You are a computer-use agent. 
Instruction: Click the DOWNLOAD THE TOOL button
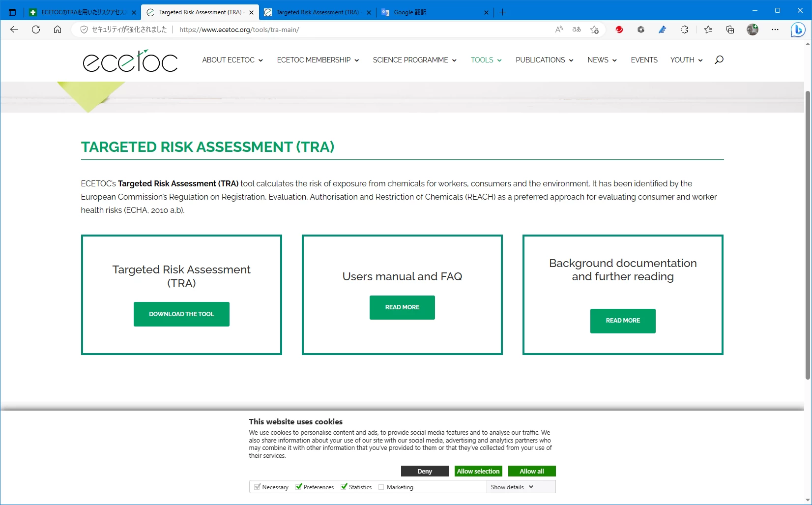[181, 314]
